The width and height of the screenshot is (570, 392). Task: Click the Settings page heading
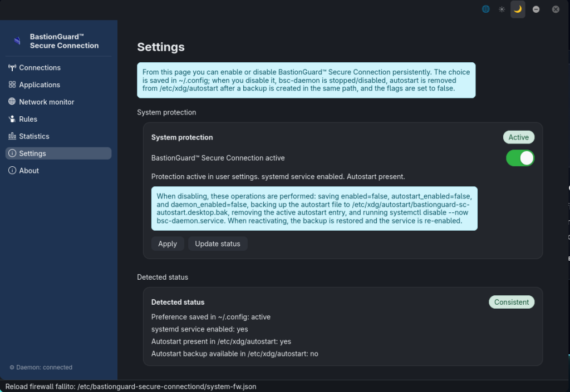(161, 47)
